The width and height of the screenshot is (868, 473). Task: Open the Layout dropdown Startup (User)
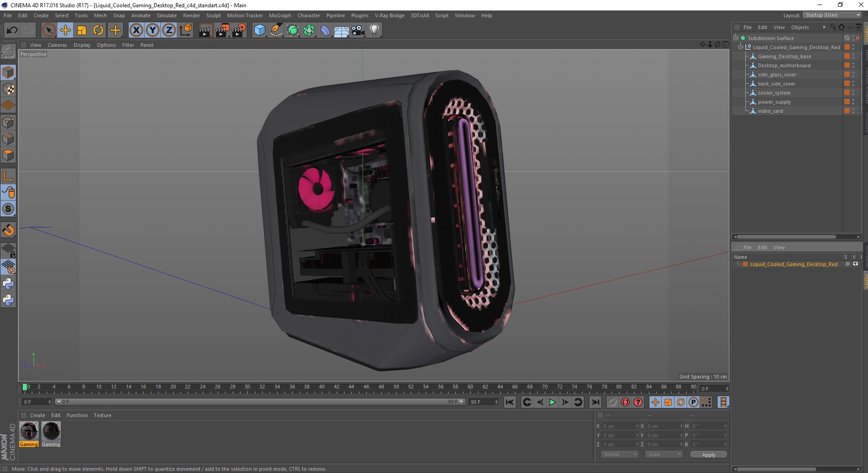(x=832, y=15)
